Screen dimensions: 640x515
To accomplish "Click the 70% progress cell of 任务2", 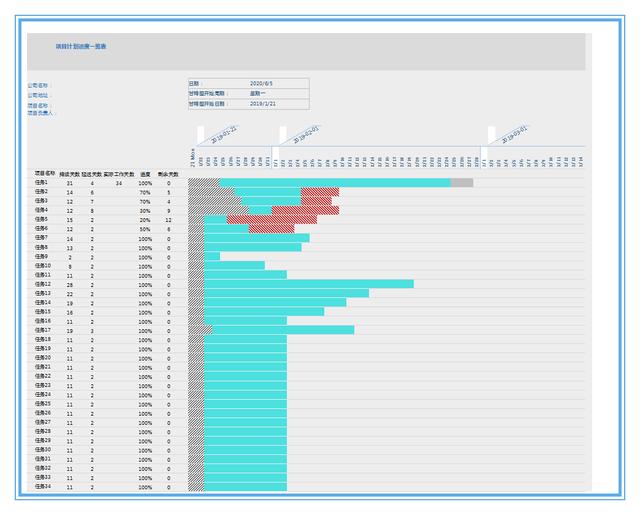I will (x=145, y=193).
